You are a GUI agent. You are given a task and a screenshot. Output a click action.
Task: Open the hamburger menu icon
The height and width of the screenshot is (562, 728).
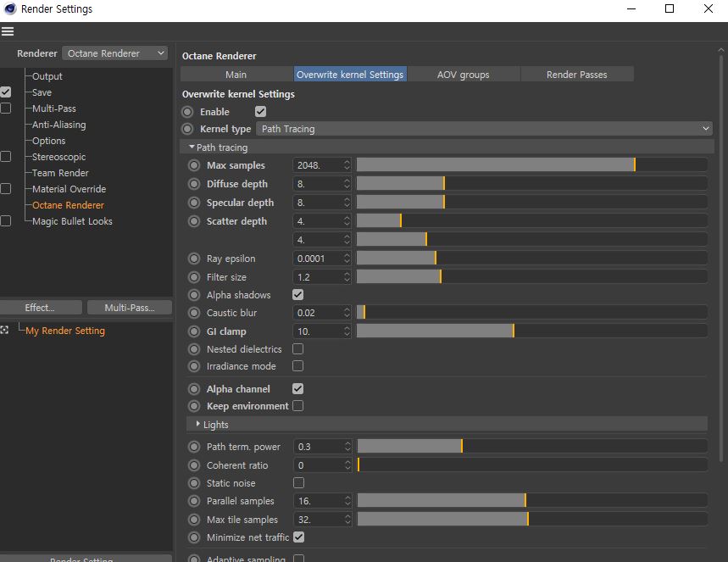pyautogui.click(x=8, y=31)
